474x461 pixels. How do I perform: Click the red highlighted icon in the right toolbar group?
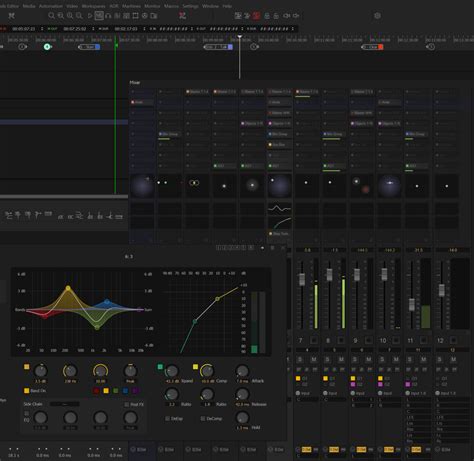tap(256, 16)
